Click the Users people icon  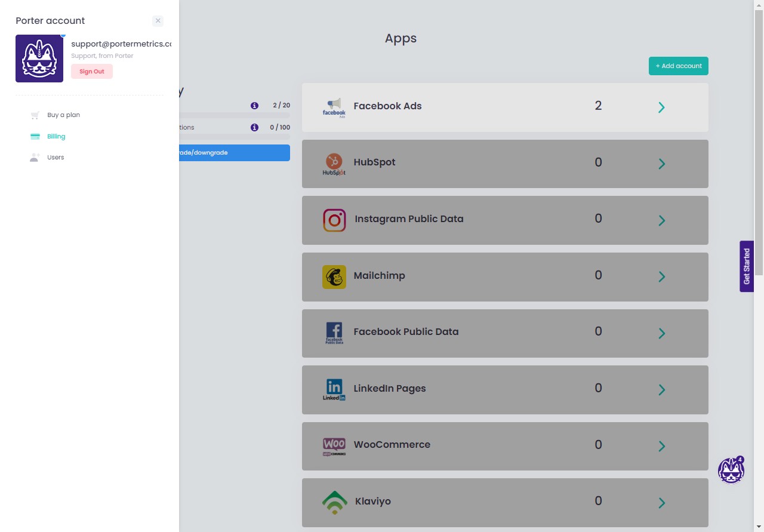[35, 158]
